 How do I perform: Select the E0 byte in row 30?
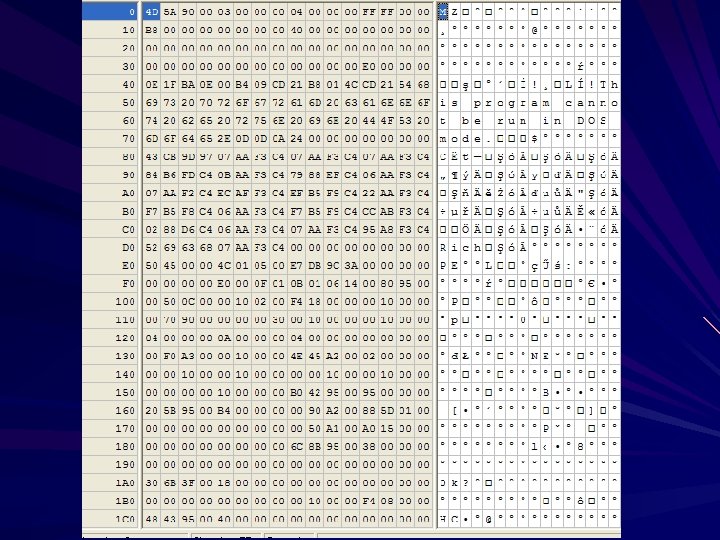pyautogui.click(x=369, y=67)
